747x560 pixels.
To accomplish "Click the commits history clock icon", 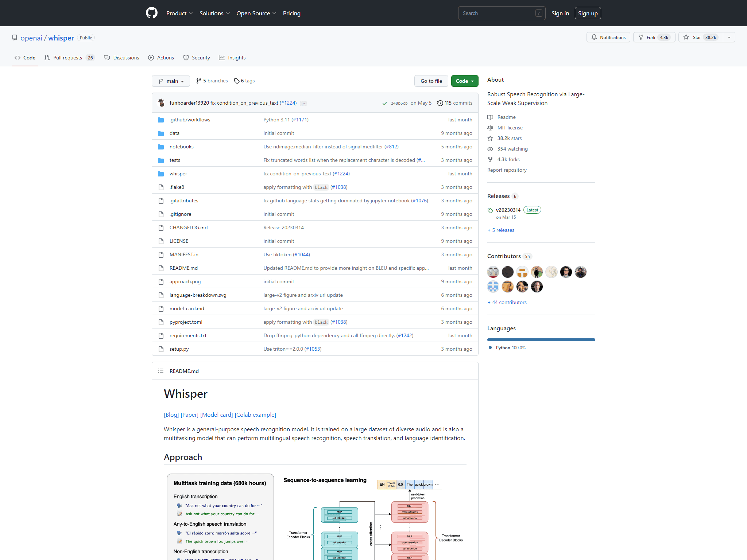I will [x=440, y=103].
